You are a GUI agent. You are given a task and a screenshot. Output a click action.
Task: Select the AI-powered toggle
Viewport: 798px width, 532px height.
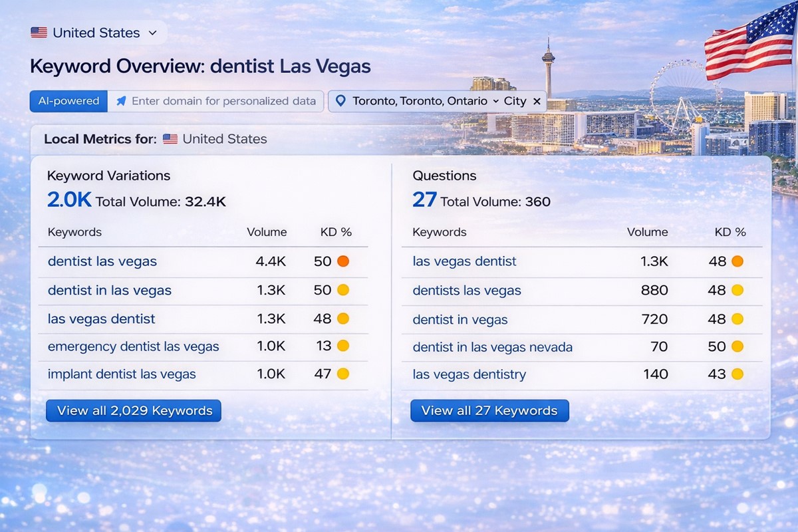click(68, 101)
